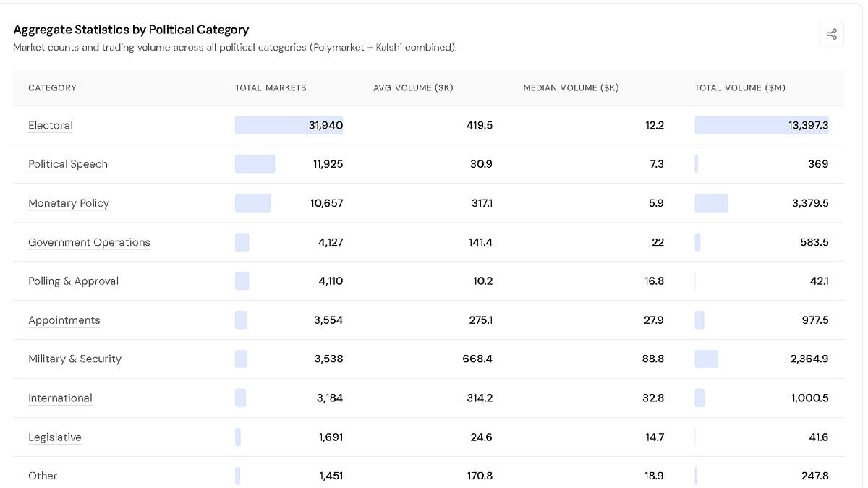The width and height of the screenshot is (868, 488).
Task: Open the Electoral category link
Action: click(x=51, y=125)
